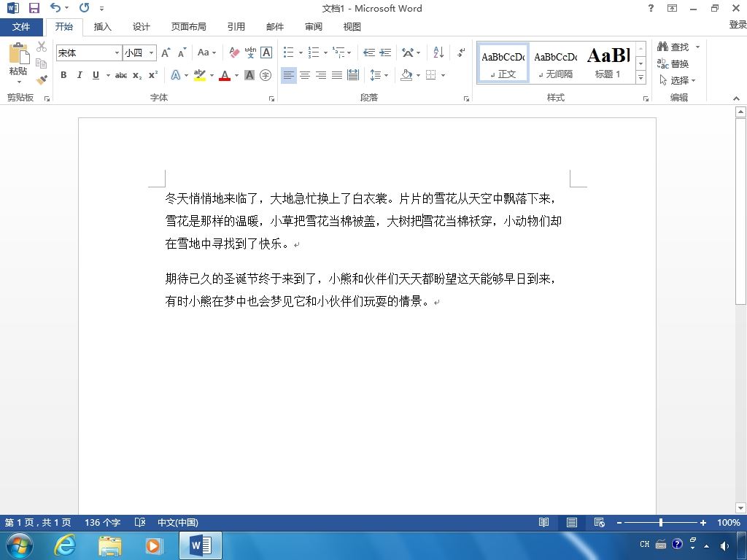Viewport: 747px width, 560px height.
Task: Switch to Web Layout view in status bar
Action: (x=600, y=522)
